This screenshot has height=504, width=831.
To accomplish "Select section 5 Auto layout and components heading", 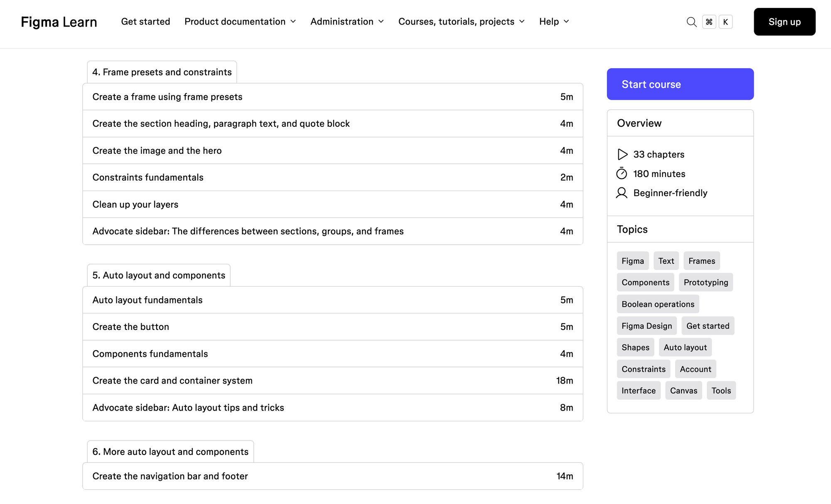I will point(159,275).
